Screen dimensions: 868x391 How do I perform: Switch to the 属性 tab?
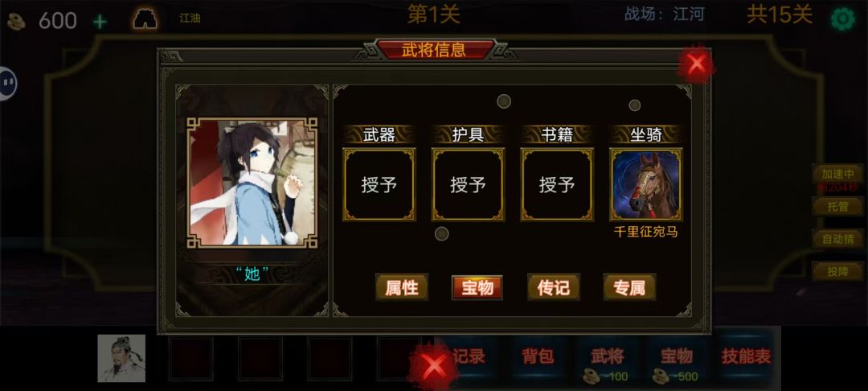pos(402,287)
